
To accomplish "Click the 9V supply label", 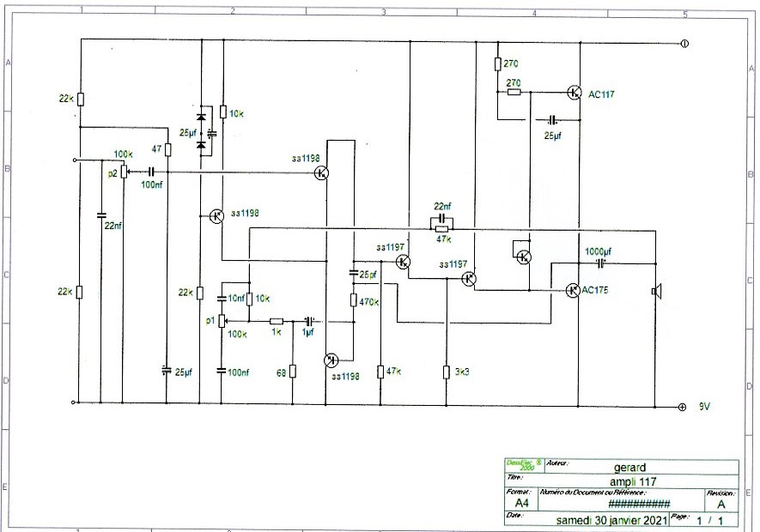I will (704, 407).
